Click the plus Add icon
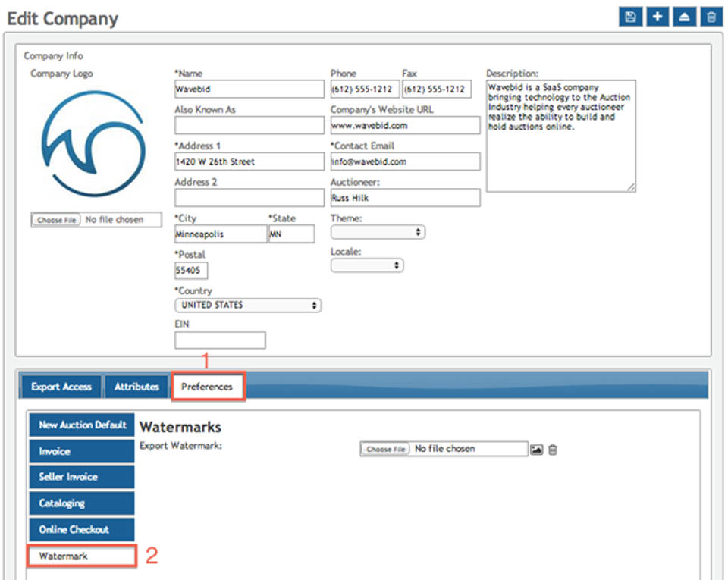The image size is (728, 580). (657, 17)
